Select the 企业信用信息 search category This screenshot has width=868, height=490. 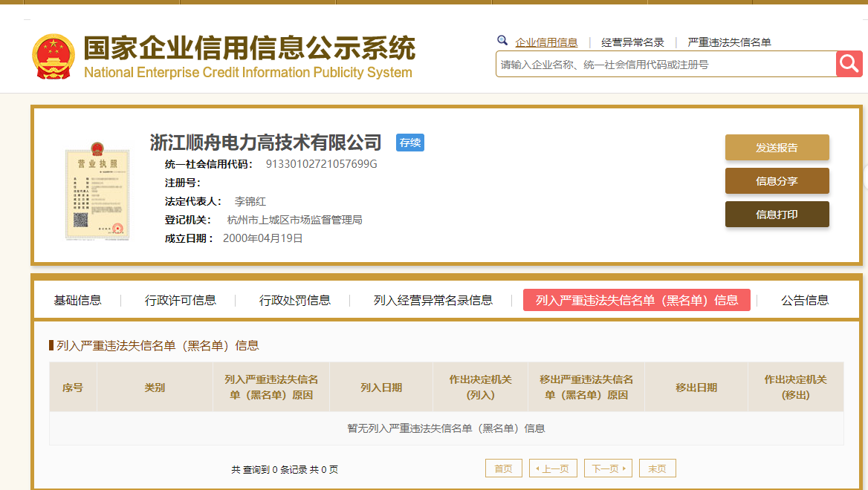pos(545,42)
